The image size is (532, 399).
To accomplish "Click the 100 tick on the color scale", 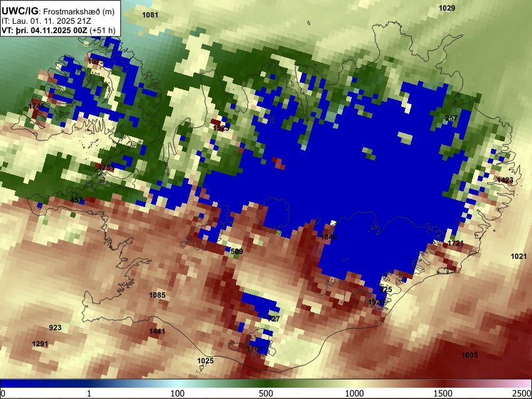I will [177, 393].
